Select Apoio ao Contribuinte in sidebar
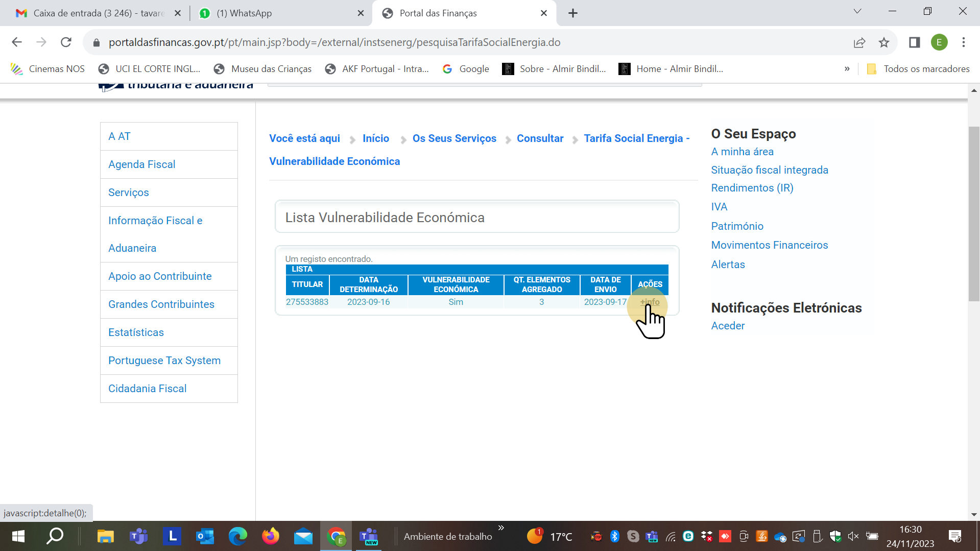 tap(160, 276)
